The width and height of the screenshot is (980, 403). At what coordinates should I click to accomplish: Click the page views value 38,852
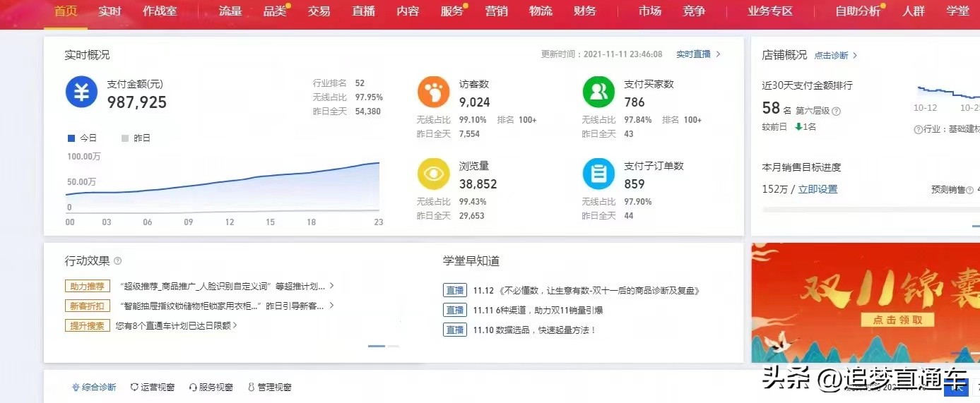pyautogui.click(x=478, y=184)
